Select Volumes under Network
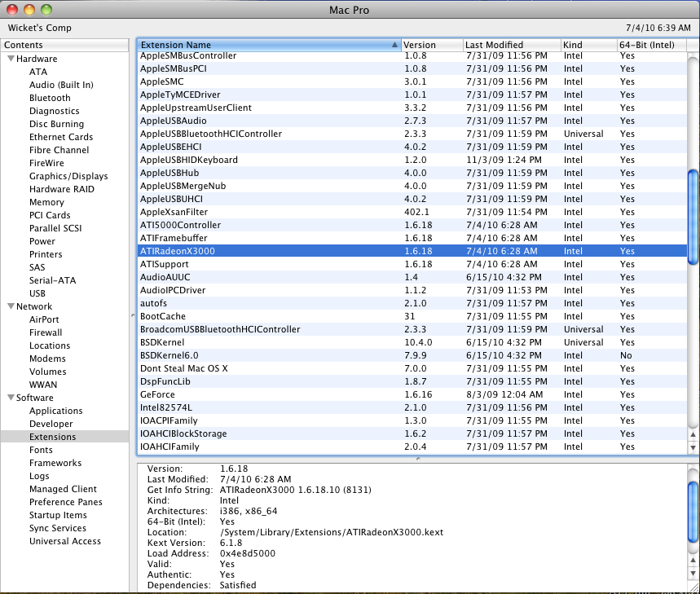The image size is (700, 594). point(48,372)
